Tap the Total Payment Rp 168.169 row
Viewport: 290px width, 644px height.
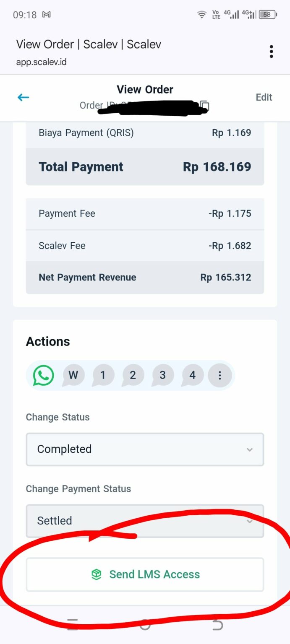tap(145, 166)
